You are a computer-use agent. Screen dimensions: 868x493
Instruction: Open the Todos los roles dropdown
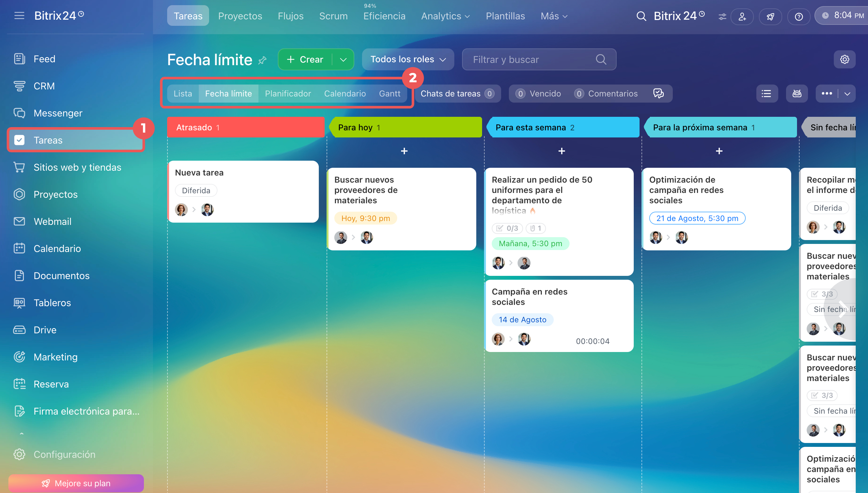click(x=408, y=59)
